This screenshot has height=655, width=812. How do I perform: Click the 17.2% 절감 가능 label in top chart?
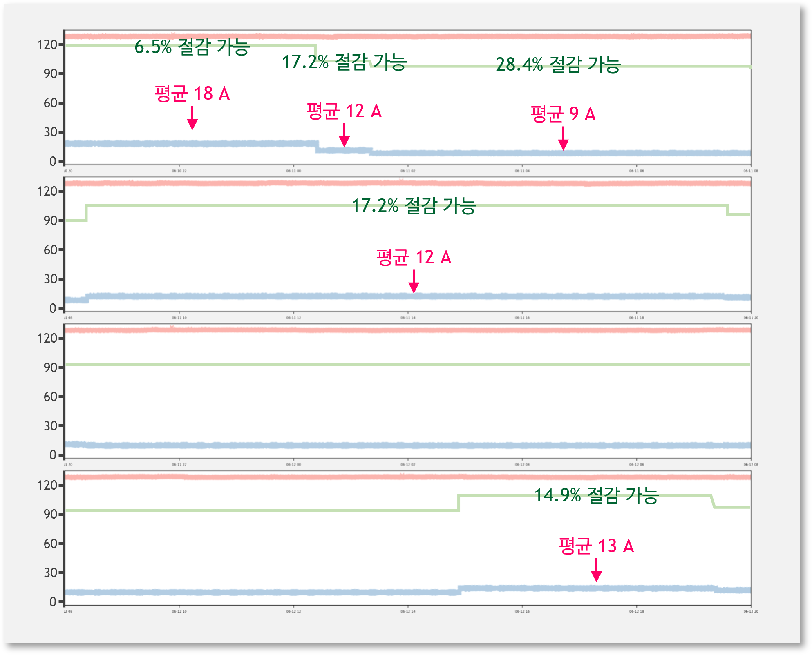click(344, 62)
